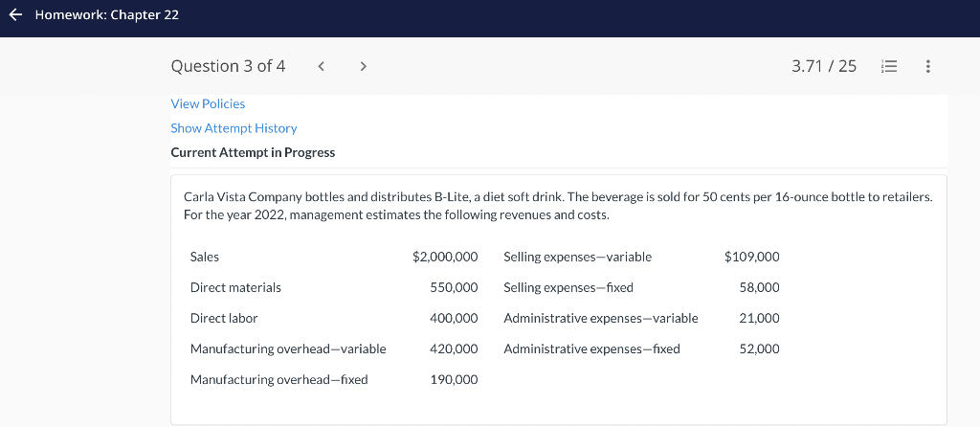Select the Homework: Chapter 22 title

coord(107,15)
